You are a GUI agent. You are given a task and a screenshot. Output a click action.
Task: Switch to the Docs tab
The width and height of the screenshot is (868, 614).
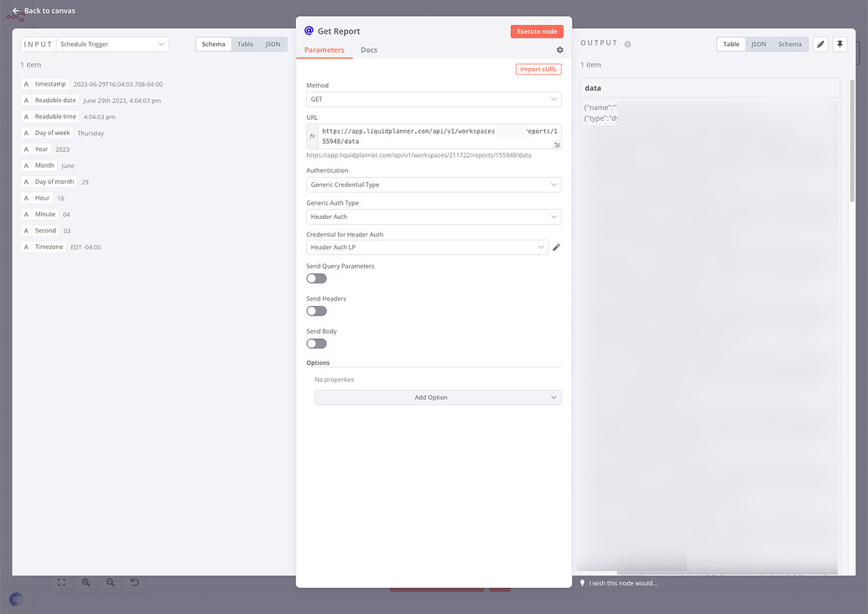coord(369,49)
